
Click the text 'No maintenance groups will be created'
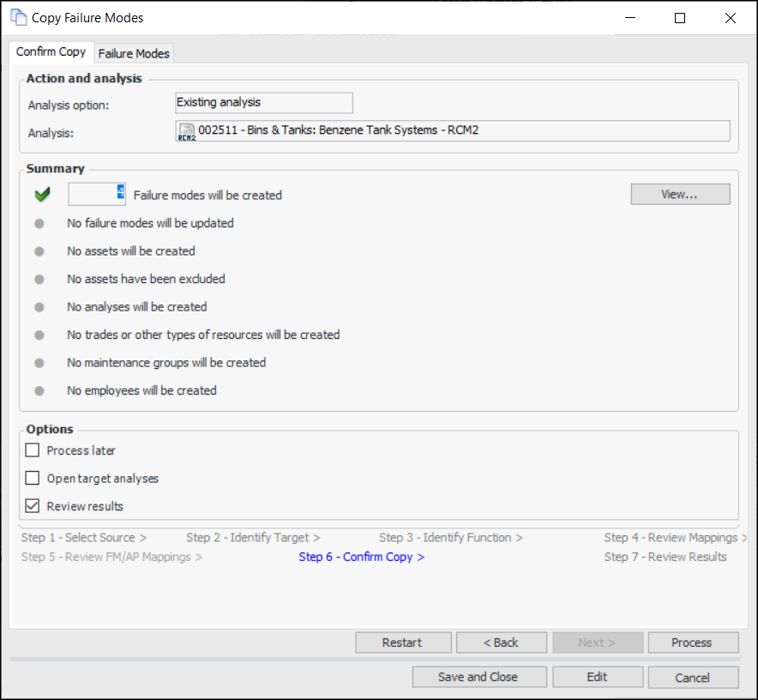point(166,362)
